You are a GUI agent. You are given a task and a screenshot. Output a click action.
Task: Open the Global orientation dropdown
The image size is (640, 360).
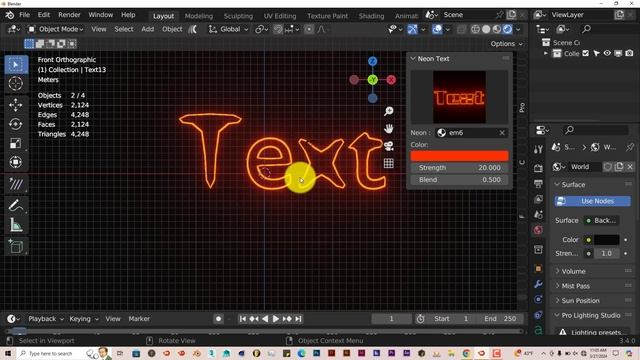[x=228, y=29]
